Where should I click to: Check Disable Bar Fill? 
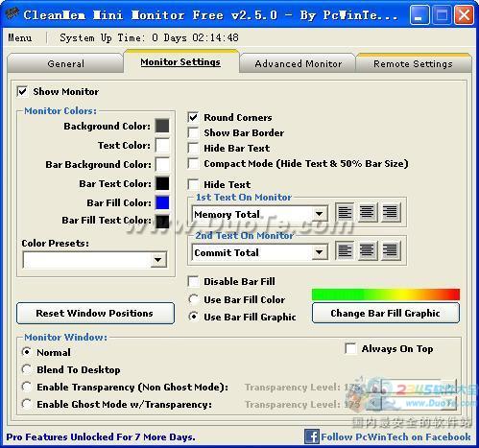click(x=193, y=281)
